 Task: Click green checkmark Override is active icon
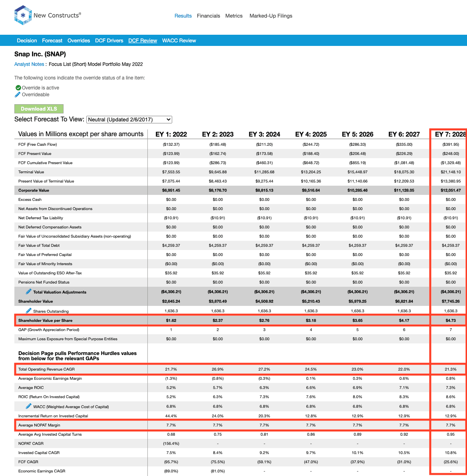(x=18, y=88)
